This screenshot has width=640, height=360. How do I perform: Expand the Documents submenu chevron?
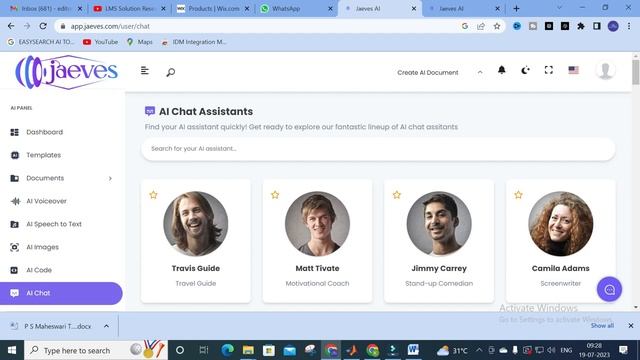(110, 178)
